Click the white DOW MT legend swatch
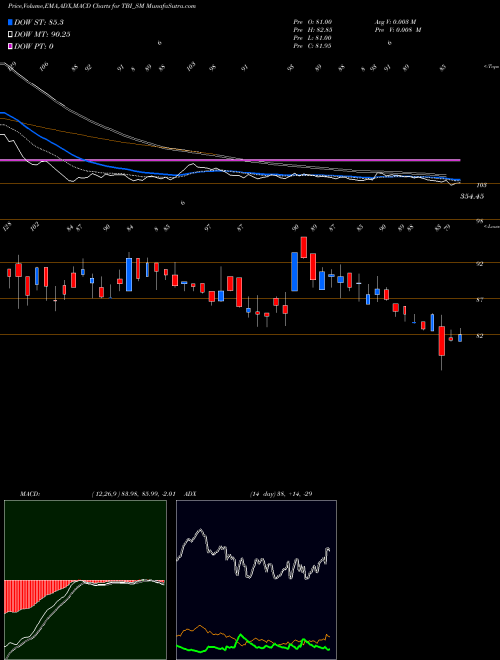500x660 pixels. click(x=11, y=35)
